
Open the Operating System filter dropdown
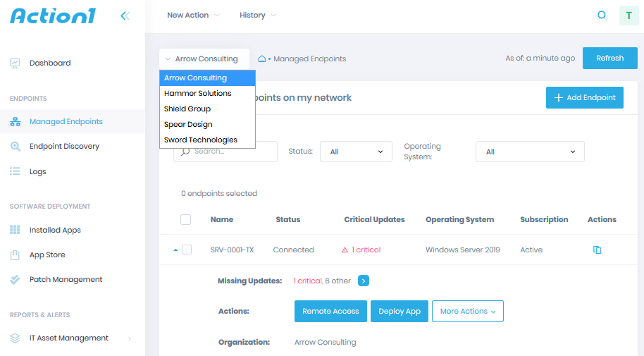[x=530, y=152]
